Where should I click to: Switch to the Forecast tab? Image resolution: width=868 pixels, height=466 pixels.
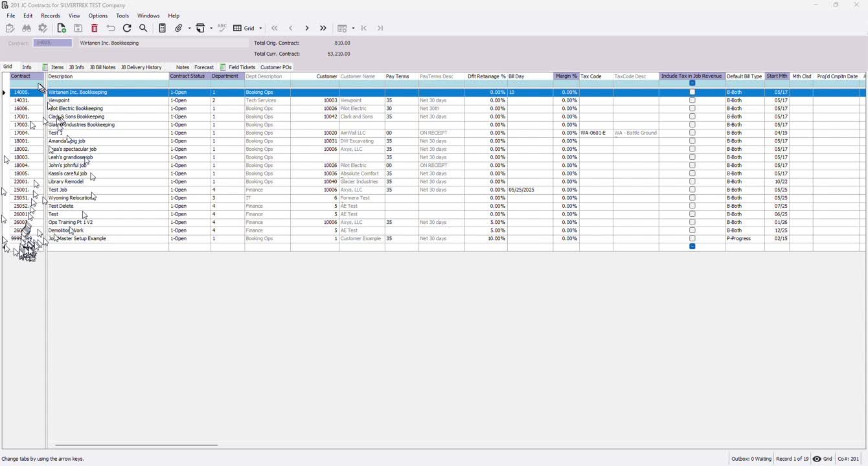tap(204, 67)
